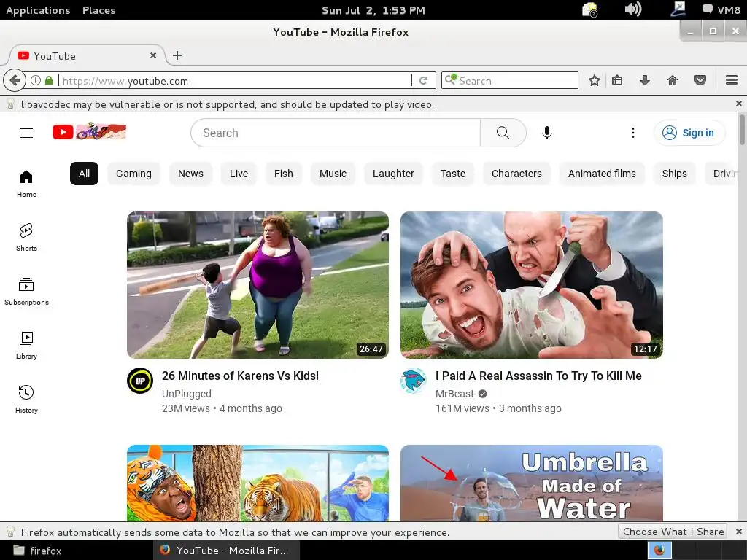Select the Gaming filter chip
This screenshot has height=560, width=747.
point(133,174)
